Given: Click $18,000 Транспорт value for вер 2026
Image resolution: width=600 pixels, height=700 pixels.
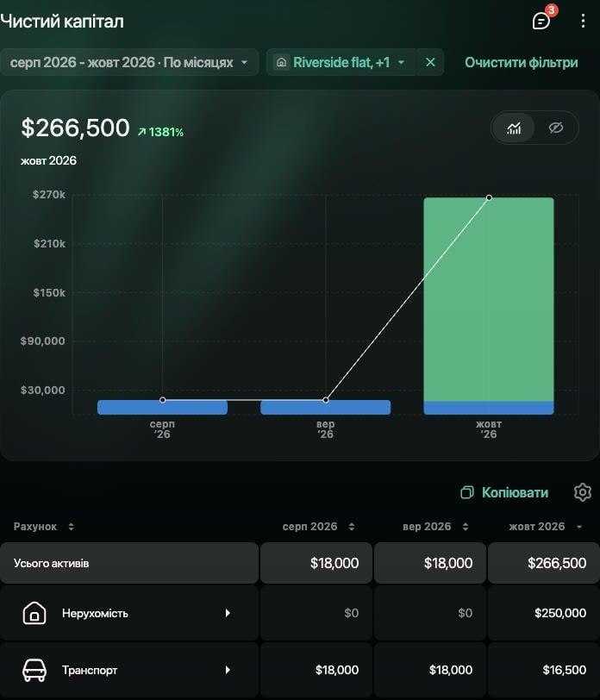Looking at the screenshot, I should pos(451,670).
